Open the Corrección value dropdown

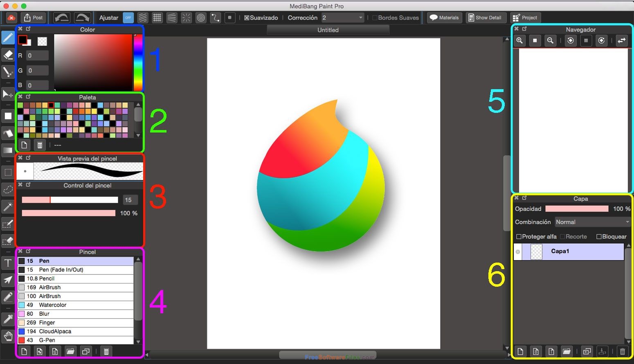click(x=342, y=18)
